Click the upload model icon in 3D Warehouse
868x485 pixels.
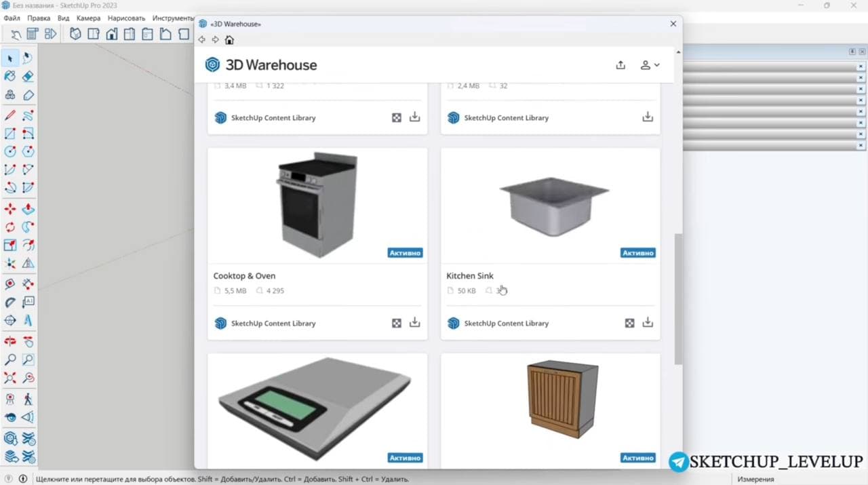coord(620,65)
